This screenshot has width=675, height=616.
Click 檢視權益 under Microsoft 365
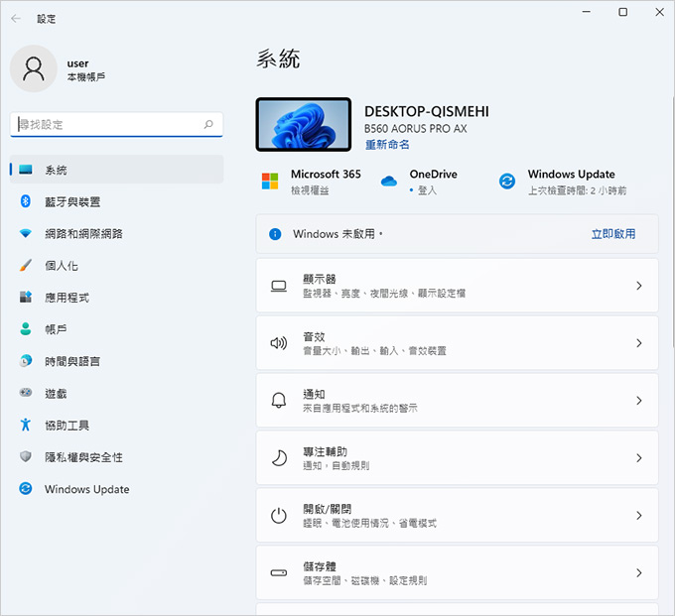(x=310, y=190)
